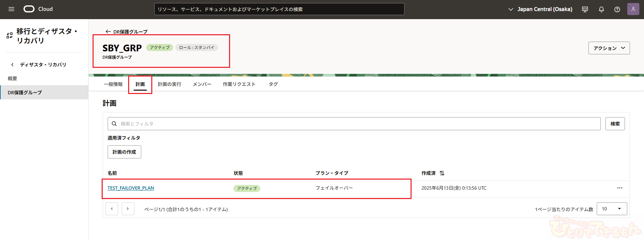This screenshot has height=240, width=644.
Task: Open the user profile avatar
Action: tap(633, 9)
